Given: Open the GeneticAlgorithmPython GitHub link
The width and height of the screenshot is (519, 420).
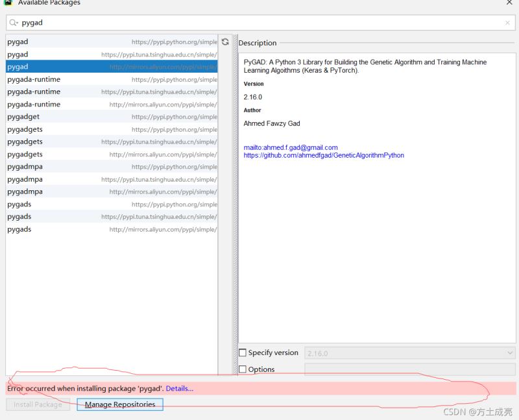Looking at the screenshot, I should (x=324, y=156).
